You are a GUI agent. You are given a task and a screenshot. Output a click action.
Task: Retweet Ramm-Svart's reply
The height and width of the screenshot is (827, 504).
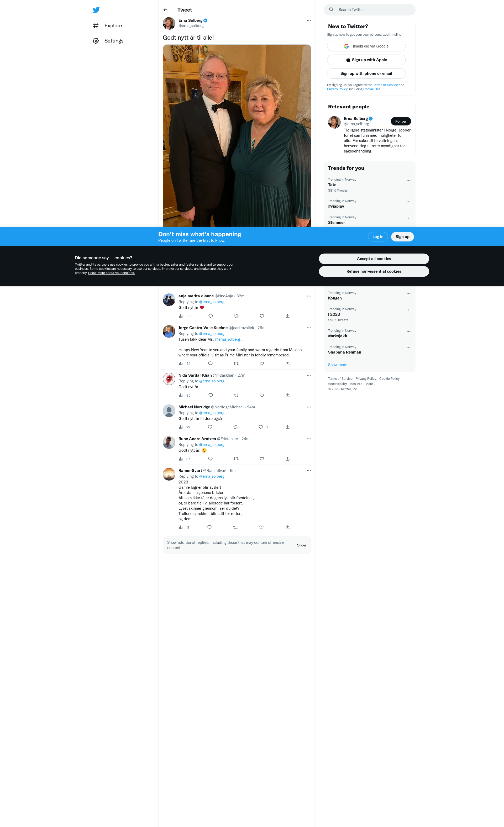(235, 527)
